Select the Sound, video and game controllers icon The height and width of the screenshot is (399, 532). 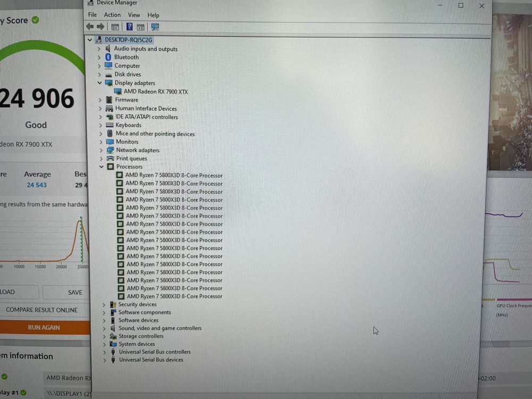[113, 328]
